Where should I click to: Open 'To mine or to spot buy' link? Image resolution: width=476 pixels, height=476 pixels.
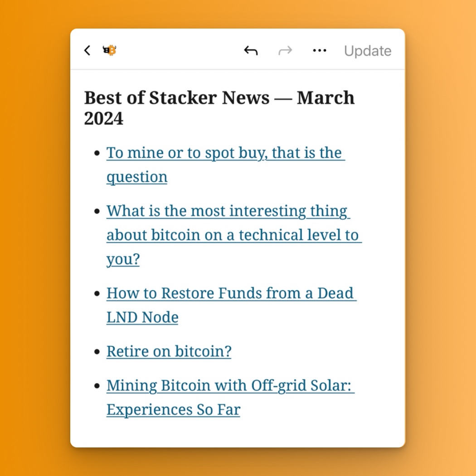226,165
